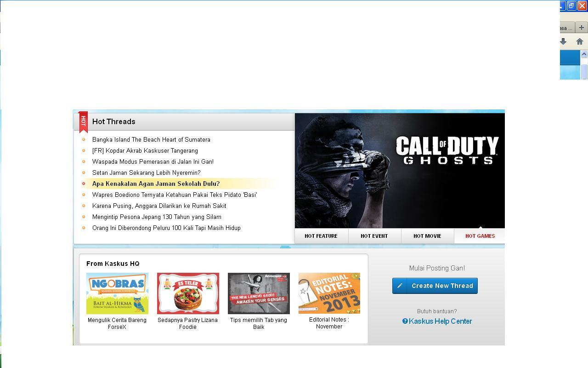Click the "Hot Threads" heading
The height and width of the screenshot is (368, 588).
pos(114,121)
